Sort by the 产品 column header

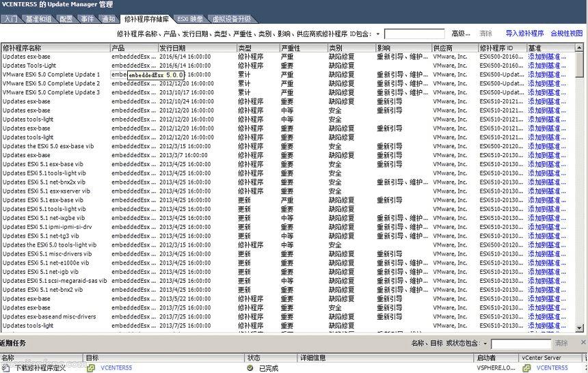[134, 48]
